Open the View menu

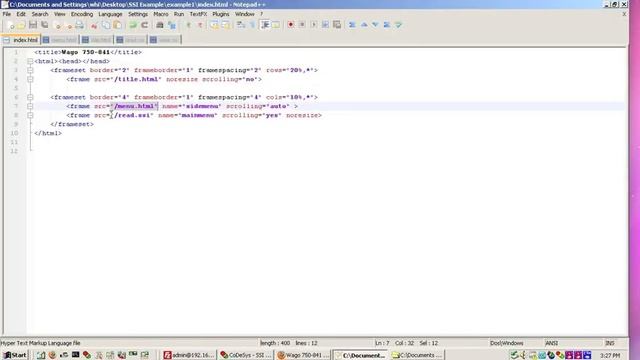pyautogui.click(x=60, y=14)
